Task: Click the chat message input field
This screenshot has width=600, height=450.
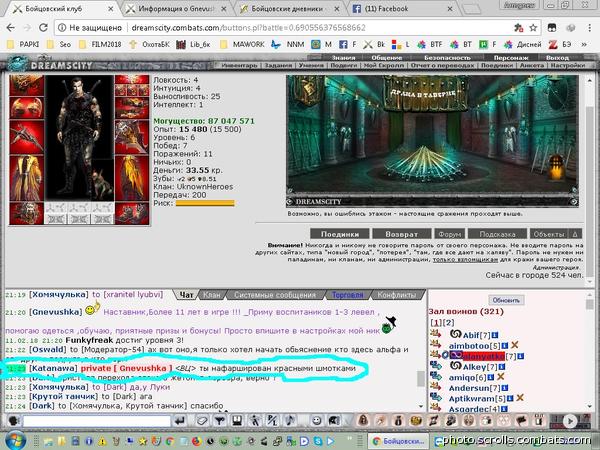Action: click(96, 421)
